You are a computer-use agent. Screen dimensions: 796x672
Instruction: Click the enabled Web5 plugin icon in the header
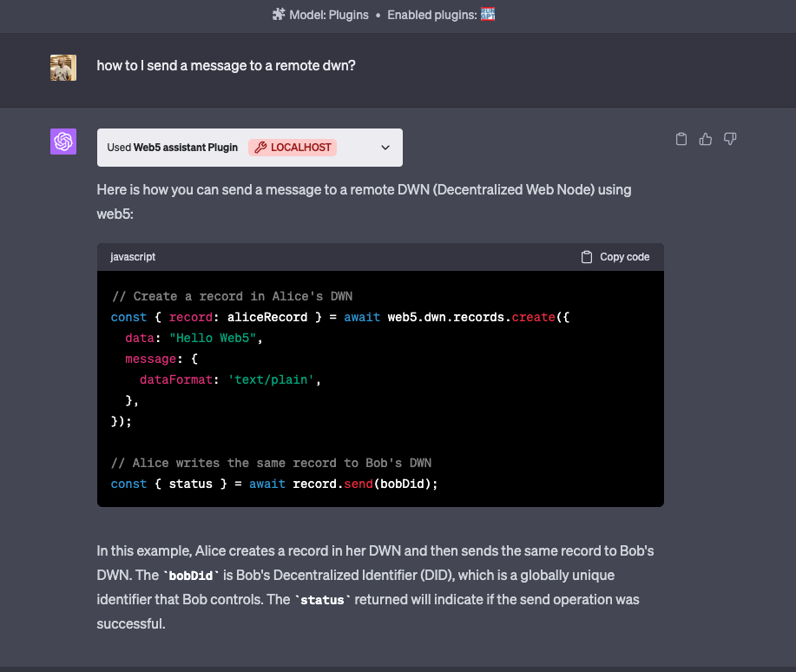pos(488,15)
